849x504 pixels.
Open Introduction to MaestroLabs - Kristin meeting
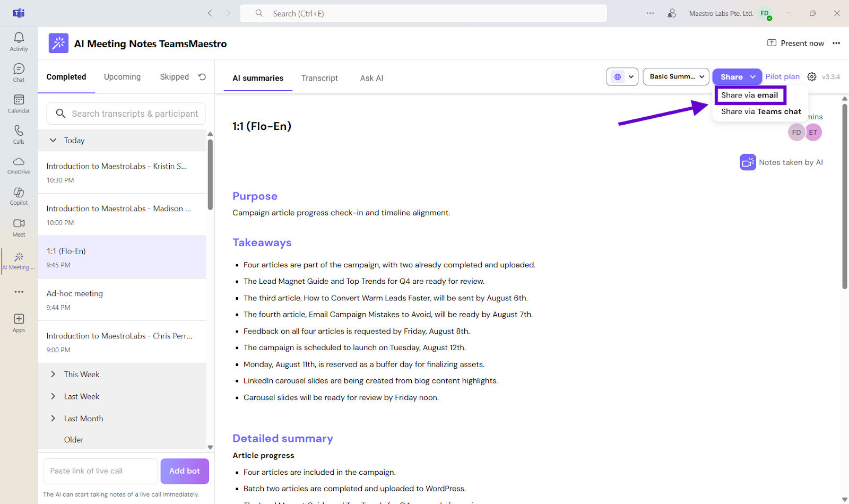(122, 172)
